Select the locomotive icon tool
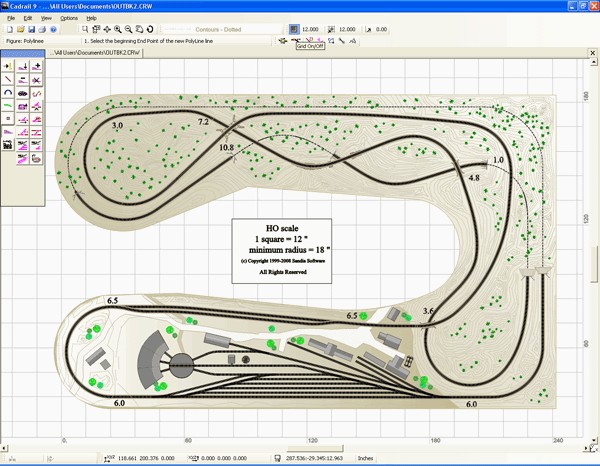600x466 pixels. pos(23,93)
